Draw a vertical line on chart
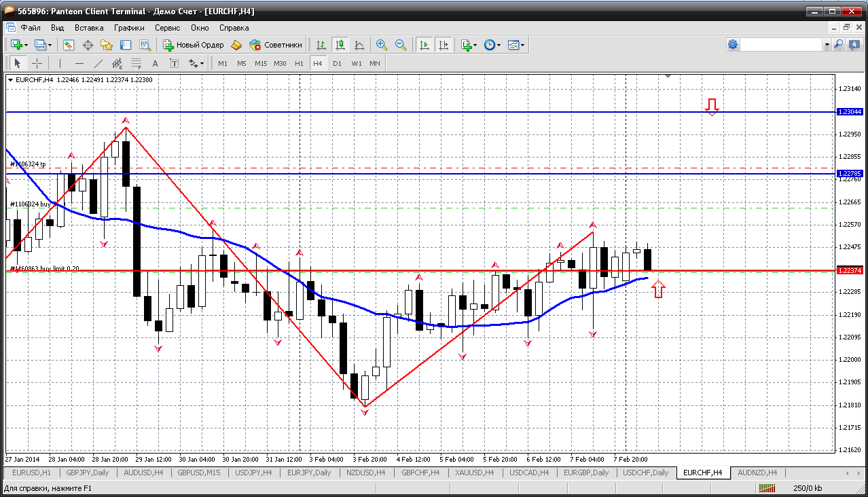The height and width of the screenshot is (497, 868). tap(60, 63)
